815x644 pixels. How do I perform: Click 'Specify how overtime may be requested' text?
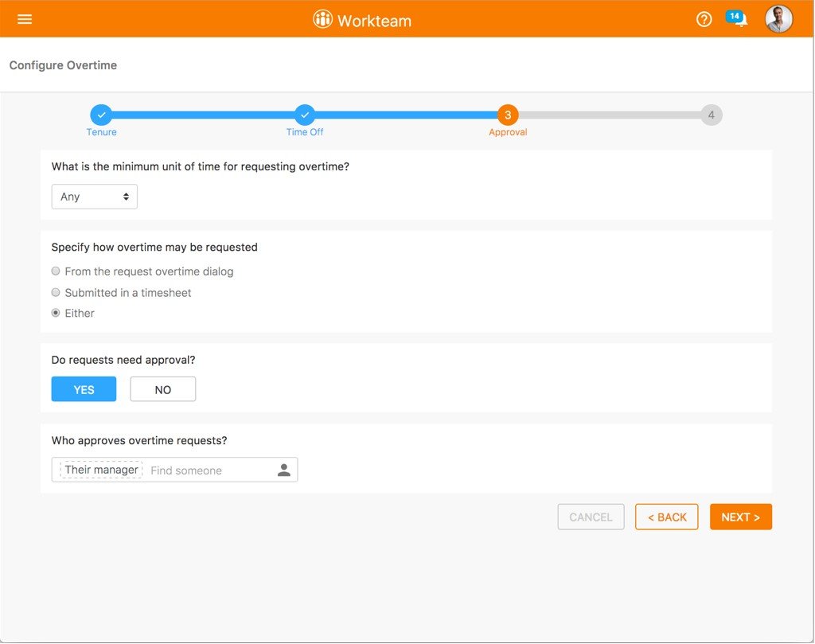coord(154,248)
